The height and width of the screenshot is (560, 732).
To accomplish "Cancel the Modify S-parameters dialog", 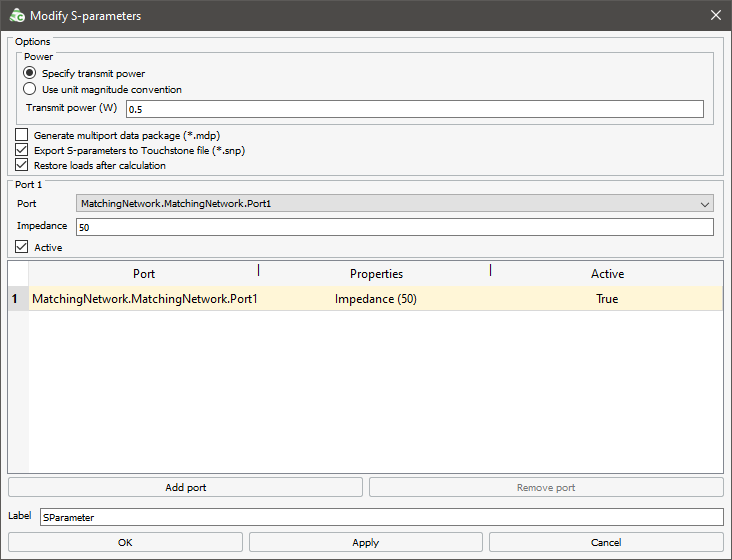I will [x=606, y=542].
